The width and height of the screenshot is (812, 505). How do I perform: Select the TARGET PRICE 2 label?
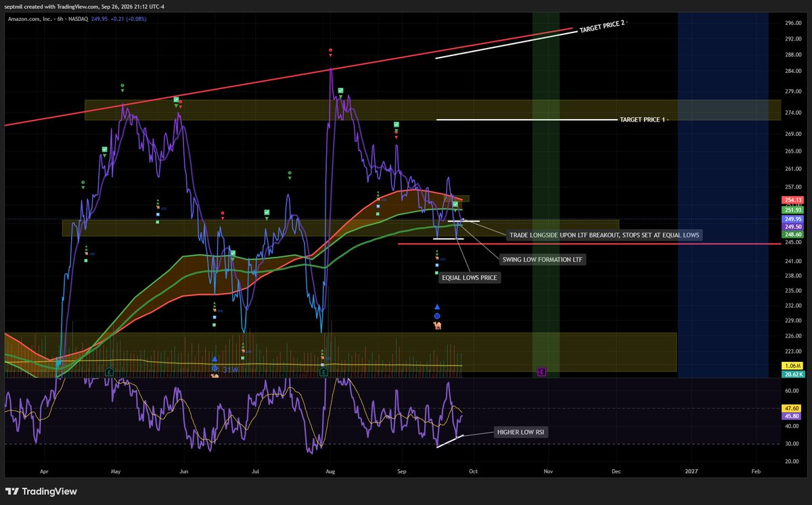pyautogui.click(x=602, y=28)
